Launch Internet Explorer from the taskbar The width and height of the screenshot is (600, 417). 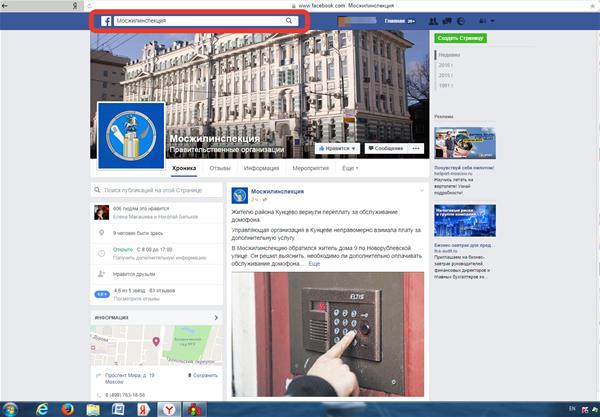[42, 409]
